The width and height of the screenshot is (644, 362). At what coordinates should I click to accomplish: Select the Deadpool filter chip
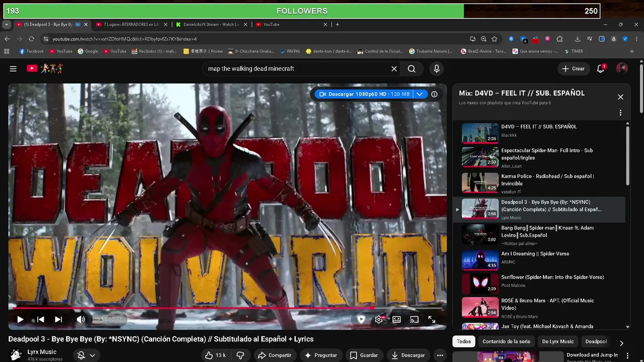[x=596, y=341]
